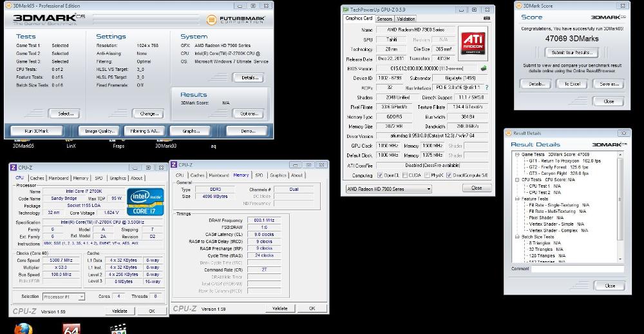Open the Processor #1 selection dropdown

pos(64,297)
